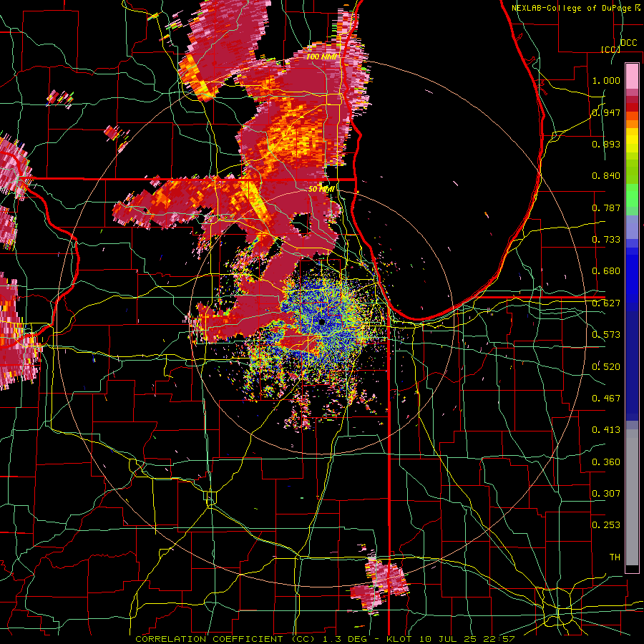This screenshot has height=644, width=644.
Task: Click the TH label on color scale
Action: coord(615,557)
